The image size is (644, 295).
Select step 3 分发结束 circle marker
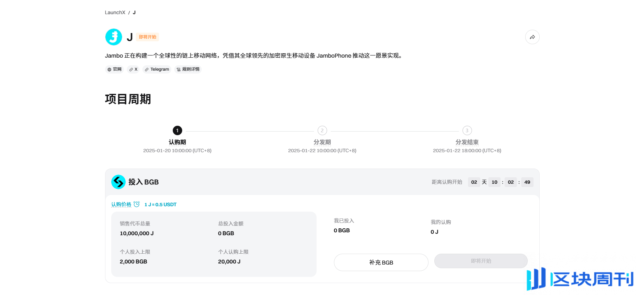[467, 130]
